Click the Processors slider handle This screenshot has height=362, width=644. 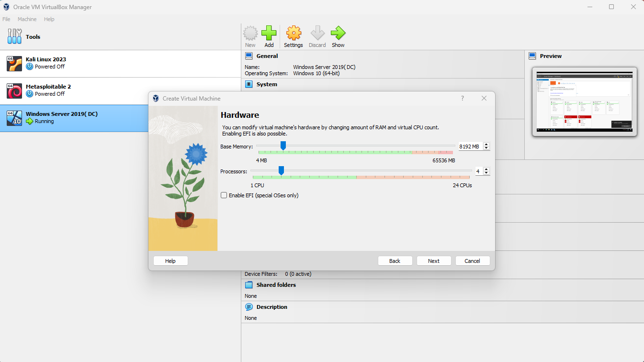click(281, 170)
